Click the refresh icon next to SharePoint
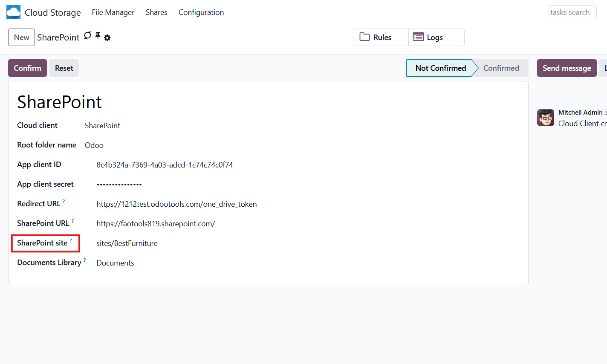 pos(87,36)
